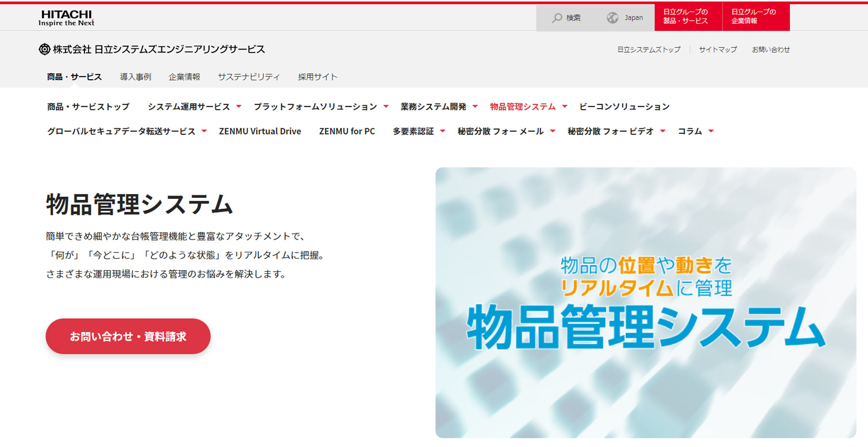Click プラットフォームソリューション menu label
Viewport: 868px width, 447px height.
click(x=315, y=107)
